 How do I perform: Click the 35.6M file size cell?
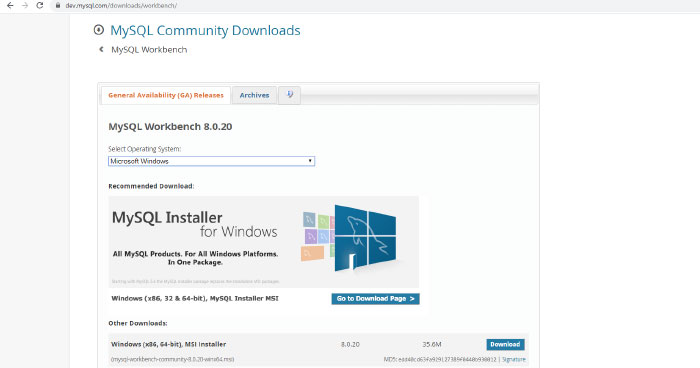432,344
